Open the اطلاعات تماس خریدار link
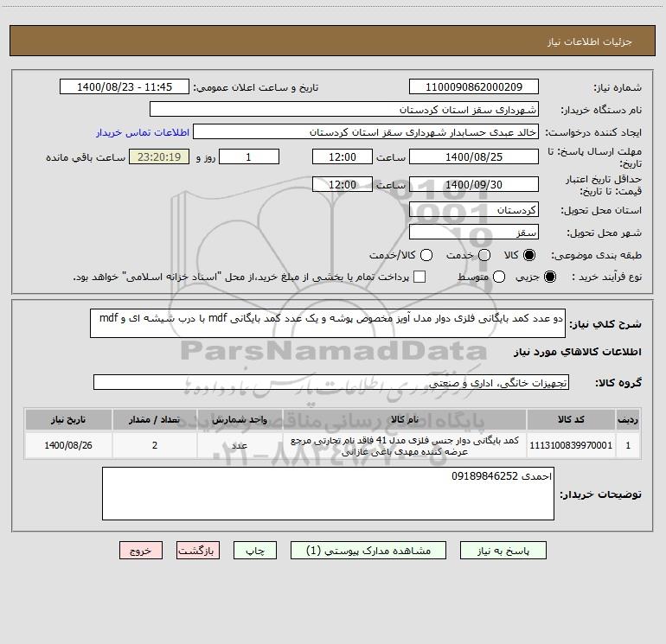 pyautogui.click(x=143, y=132)
